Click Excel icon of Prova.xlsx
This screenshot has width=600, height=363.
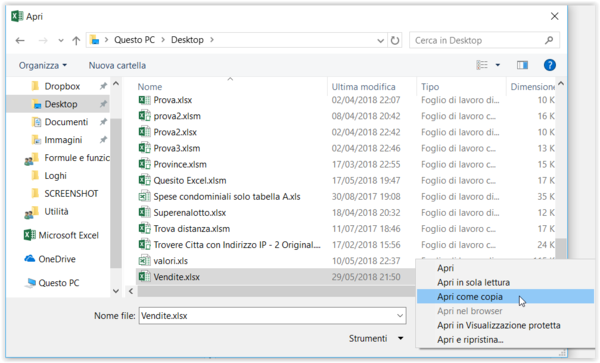click(144, 100)
